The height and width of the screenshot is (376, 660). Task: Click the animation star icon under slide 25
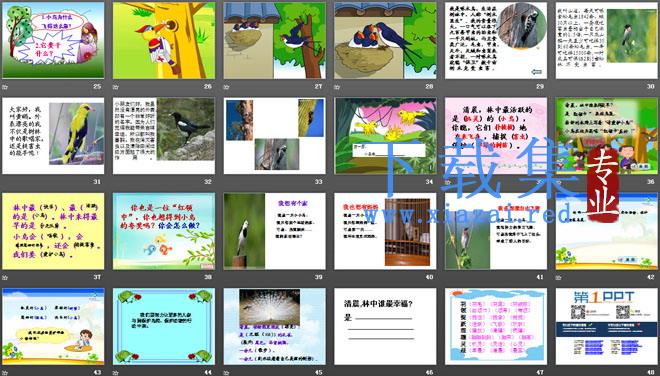[x=5, y=87]
